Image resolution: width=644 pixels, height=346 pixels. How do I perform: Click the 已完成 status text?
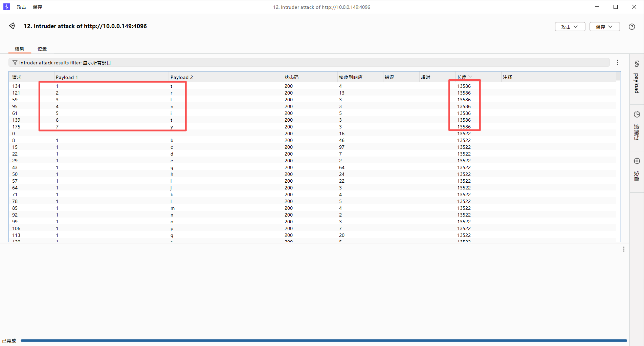[x=9, y=341]
